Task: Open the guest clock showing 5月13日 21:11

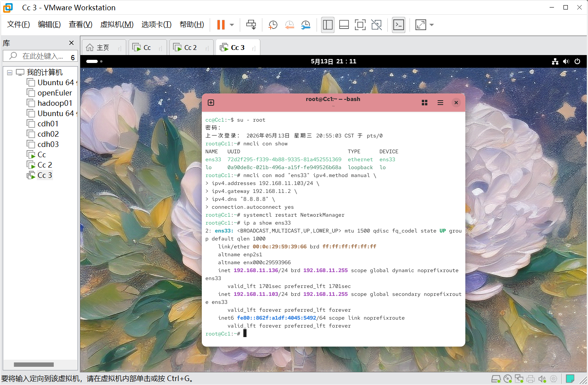Action: coord(334,61)
